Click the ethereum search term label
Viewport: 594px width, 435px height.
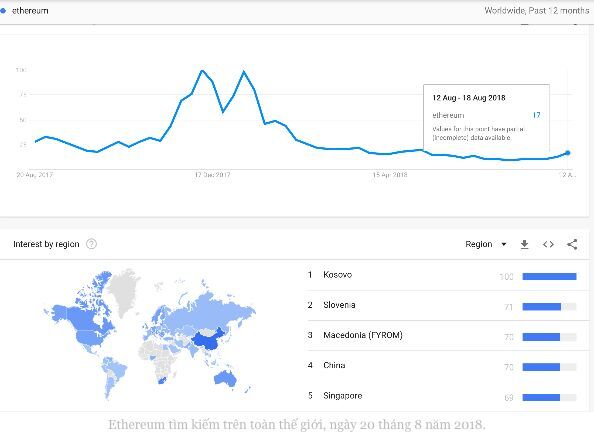tap(30, 11)
